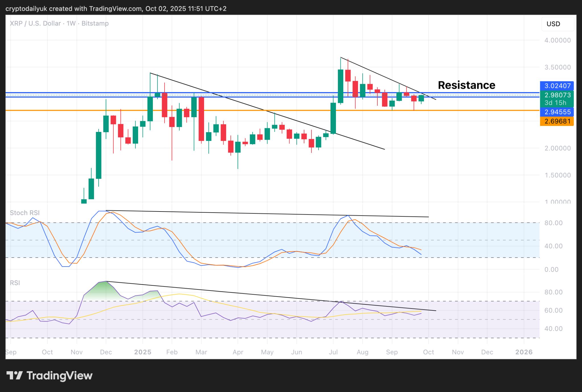582x392 pixels.
Task: Click the XRP / U.S. Dollar symbol title
Action: point(35,23)
